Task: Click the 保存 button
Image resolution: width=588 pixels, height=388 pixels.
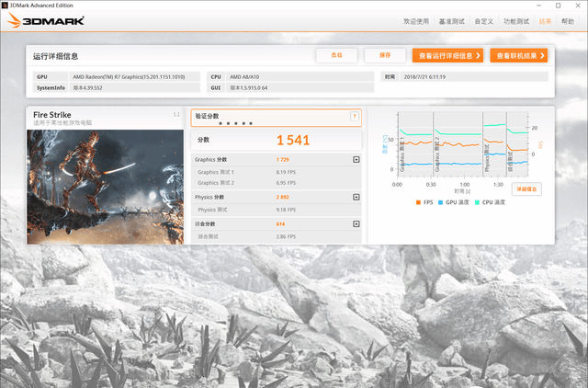Action: coord(384,55)
